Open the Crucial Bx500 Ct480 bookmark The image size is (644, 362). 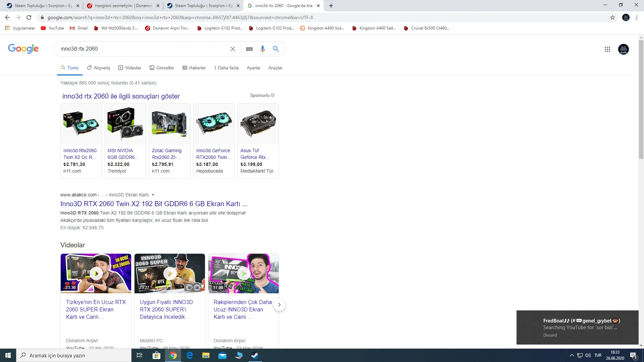click(426, 28)
